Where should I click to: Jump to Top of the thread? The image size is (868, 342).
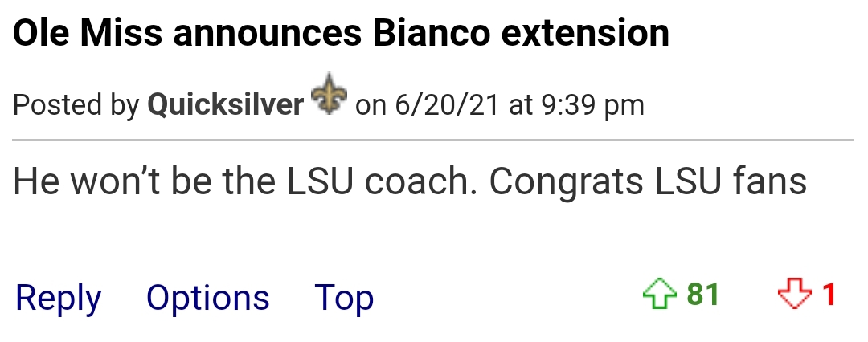tap(344, 298)
